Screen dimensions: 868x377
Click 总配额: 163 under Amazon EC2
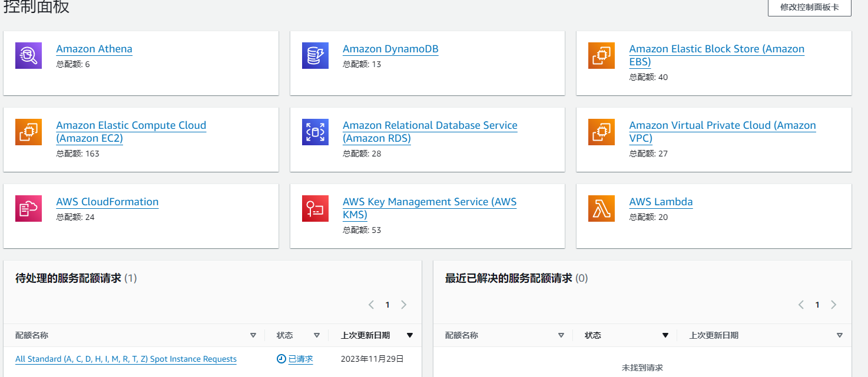pos(78,154)
